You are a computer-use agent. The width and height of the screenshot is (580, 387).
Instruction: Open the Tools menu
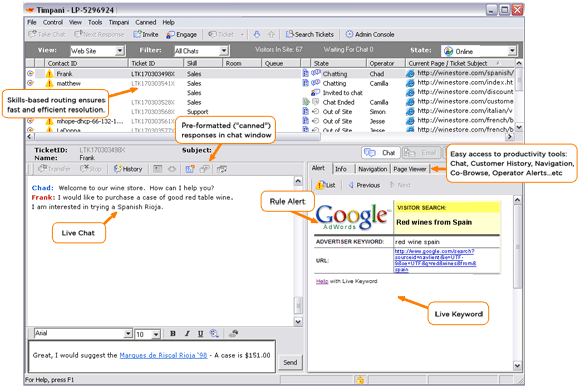(x=95, y=22)
